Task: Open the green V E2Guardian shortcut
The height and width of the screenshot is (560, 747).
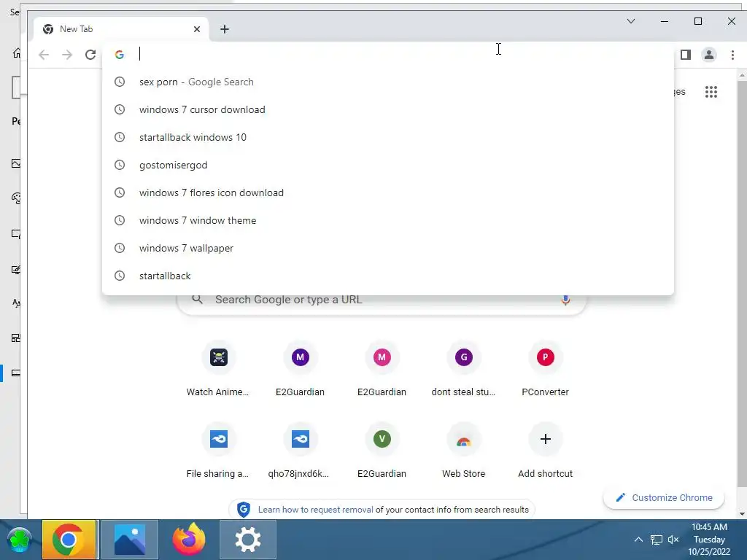Action: (x=382, y=452)
